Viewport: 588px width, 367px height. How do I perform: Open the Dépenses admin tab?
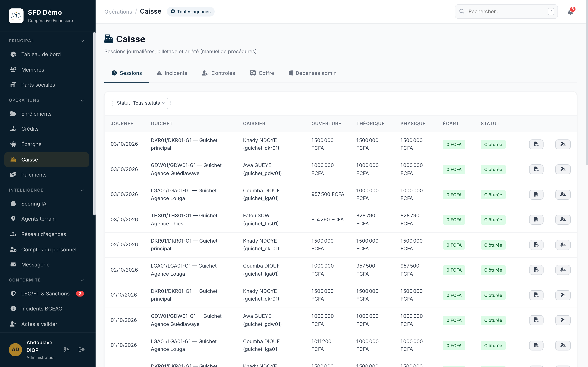pos(312,73)
